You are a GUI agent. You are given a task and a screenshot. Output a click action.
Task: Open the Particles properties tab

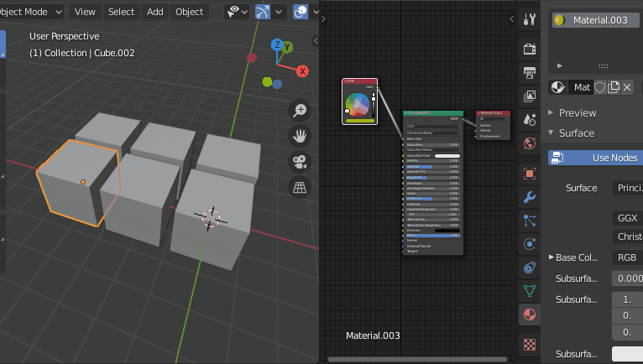[x=530, y=221]
